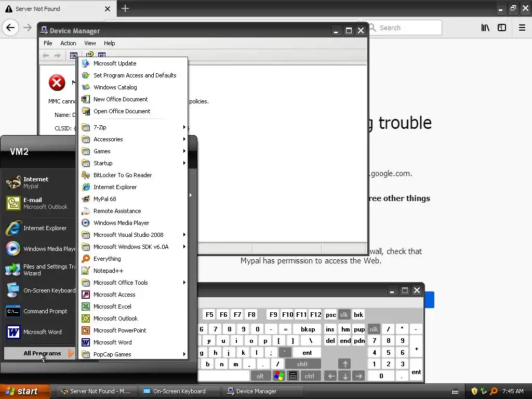Open Internet Mypal pinned item
The width and height of the screenshot is (532, 399).
tap(40, 182)
